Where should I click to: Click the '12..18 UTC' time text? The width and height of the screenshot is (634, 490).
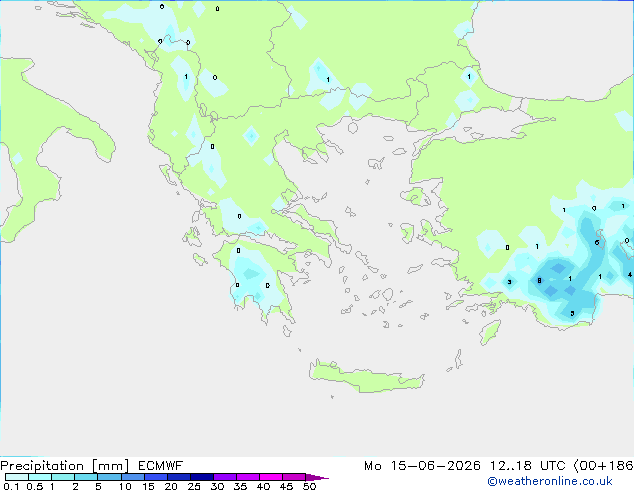(527, 466)
